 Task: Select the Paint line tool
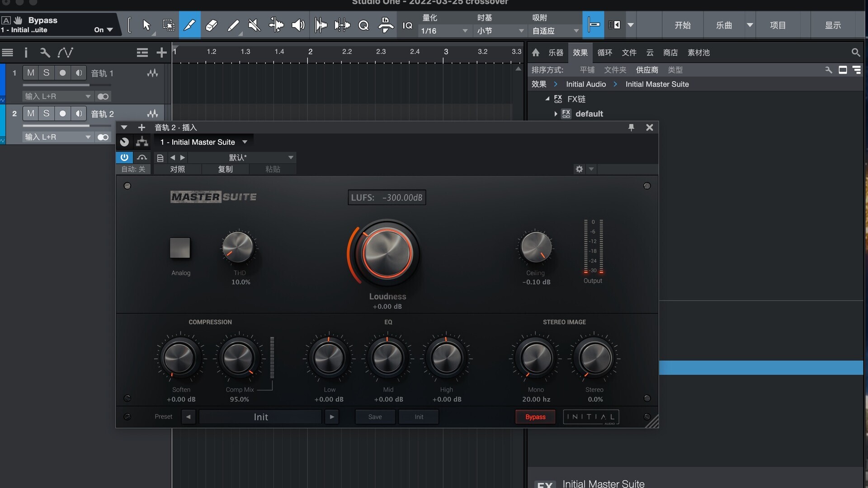[x=233, y=25]
